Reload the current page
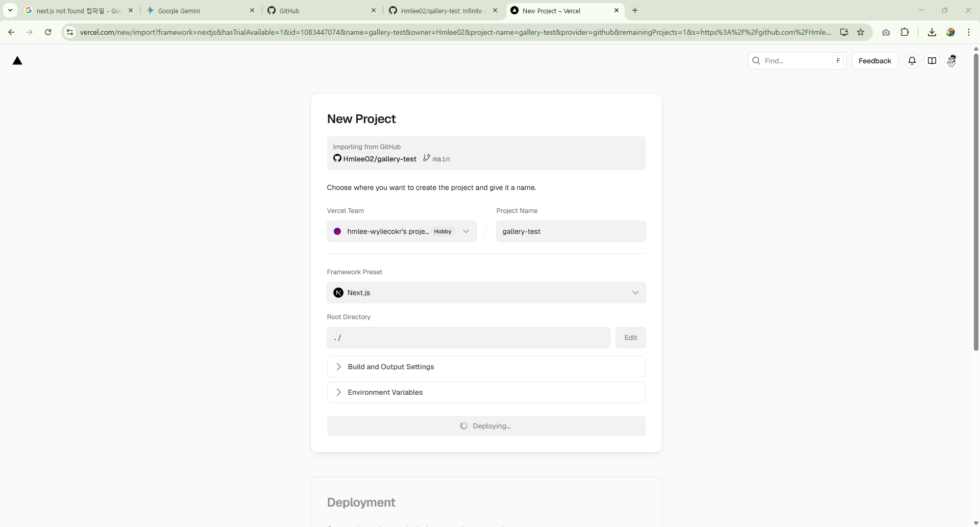 48,32
